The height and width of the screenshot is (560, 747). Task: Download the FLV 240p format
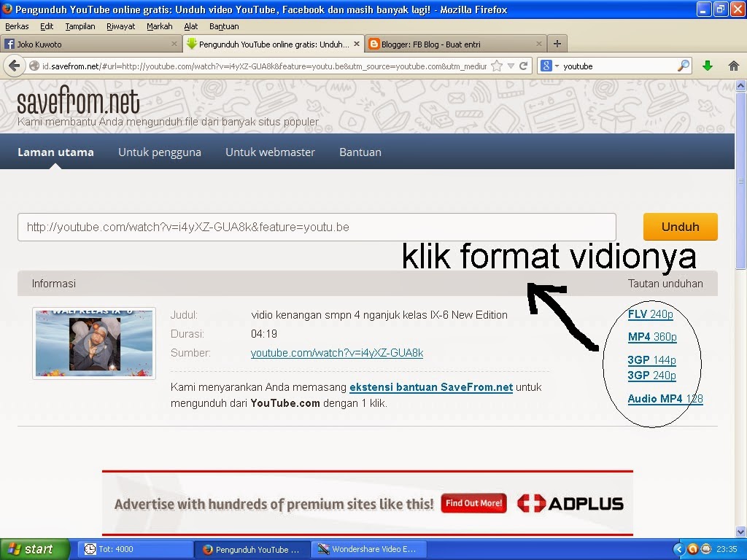tap(650, 314)
